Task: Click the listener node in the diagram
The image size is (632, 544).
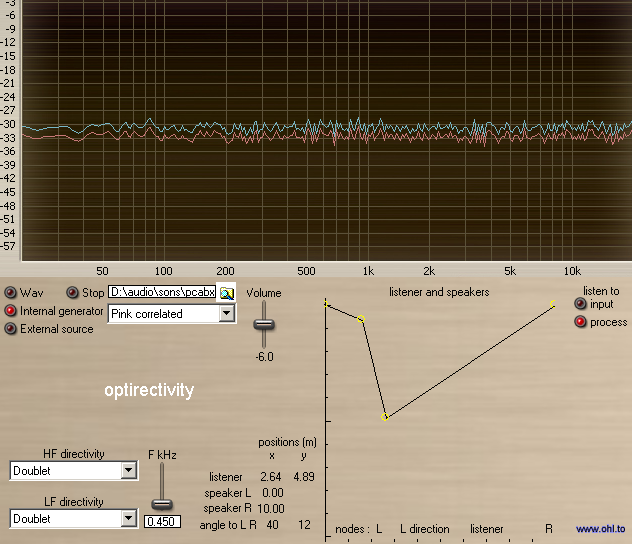Action: [x=385, y=417]
